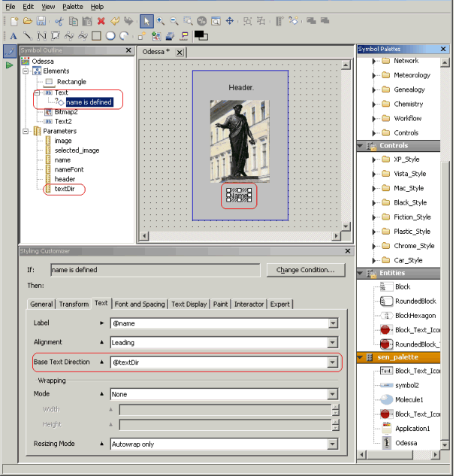
Task: Click the Change Condition button
Action: [305, 270]
